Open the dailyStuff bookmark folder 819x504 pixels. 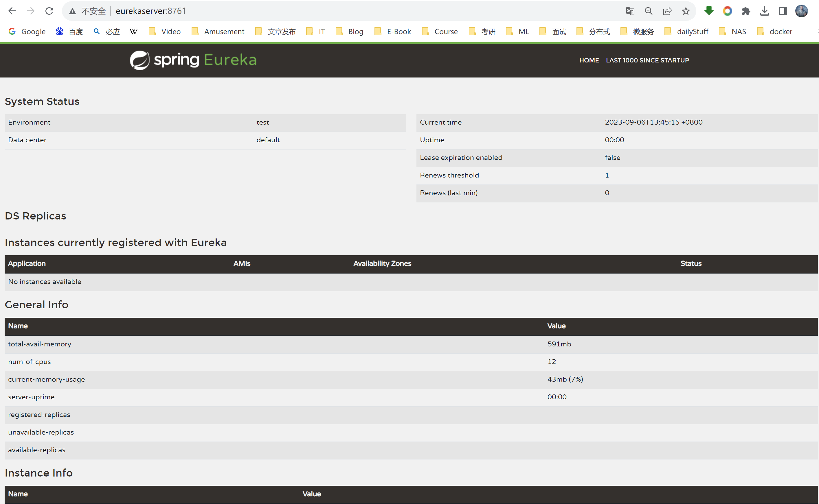[686, 31]
